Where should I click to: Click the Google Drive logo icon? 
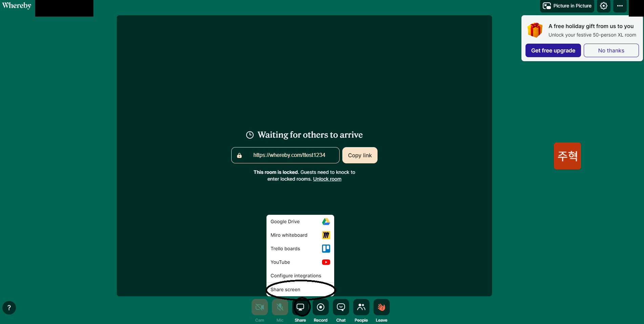(x=326, y=222)
